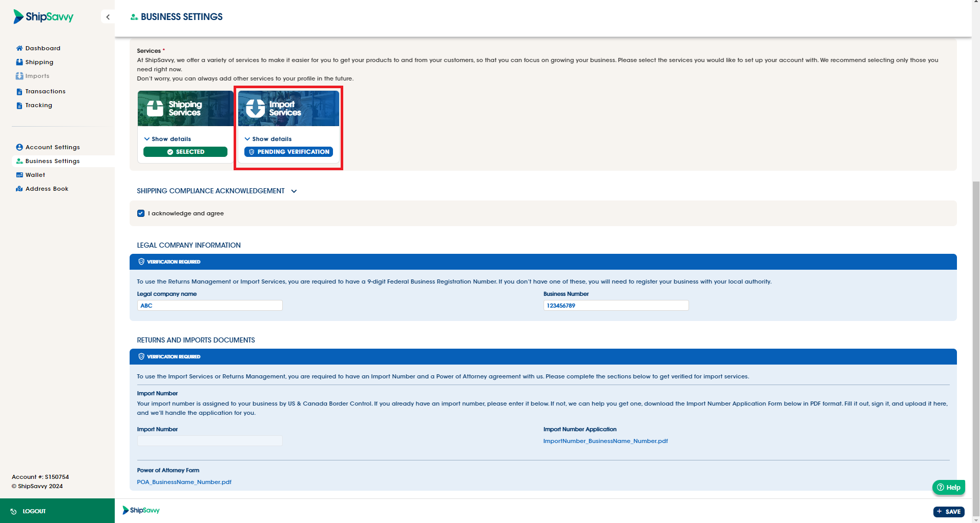The height and width of the screenshot is (523, 980).
Task: Select the Shipping Services card image
Action: click(x=185, y=108)
